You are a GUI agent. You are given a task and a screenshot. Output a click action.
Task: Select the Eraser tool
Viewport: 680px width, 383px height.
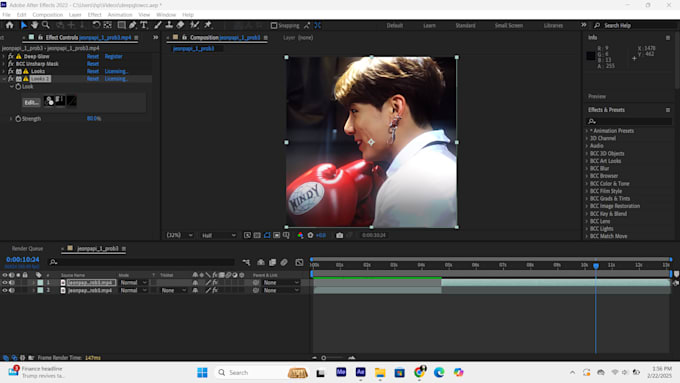pos(180,25)
